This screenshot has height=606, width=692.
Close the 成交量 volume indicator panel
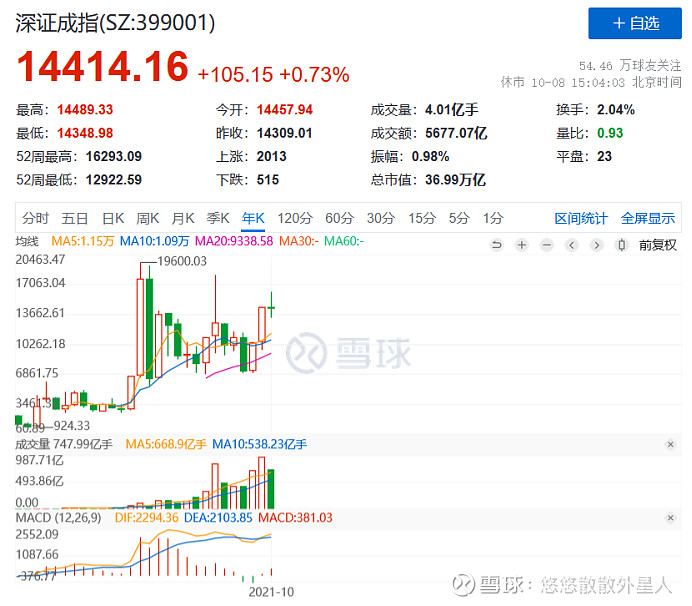point(670,444)
